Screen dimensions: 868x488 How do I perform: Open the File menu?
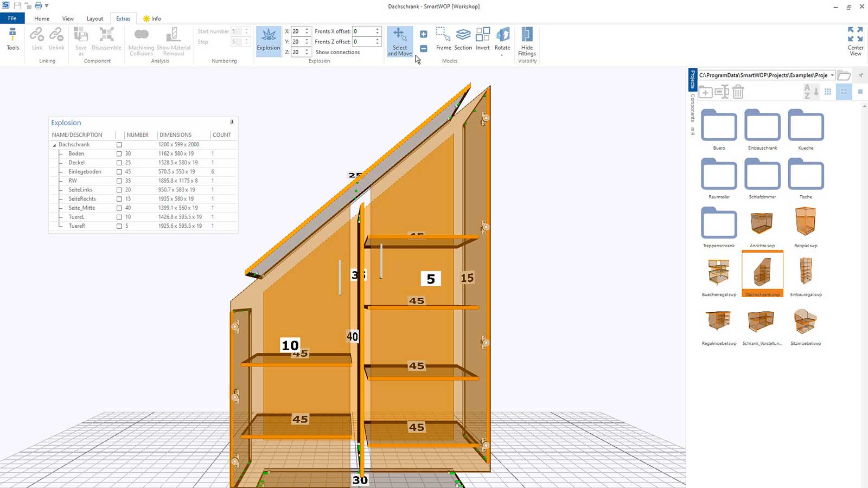click(x=12, y=18)
